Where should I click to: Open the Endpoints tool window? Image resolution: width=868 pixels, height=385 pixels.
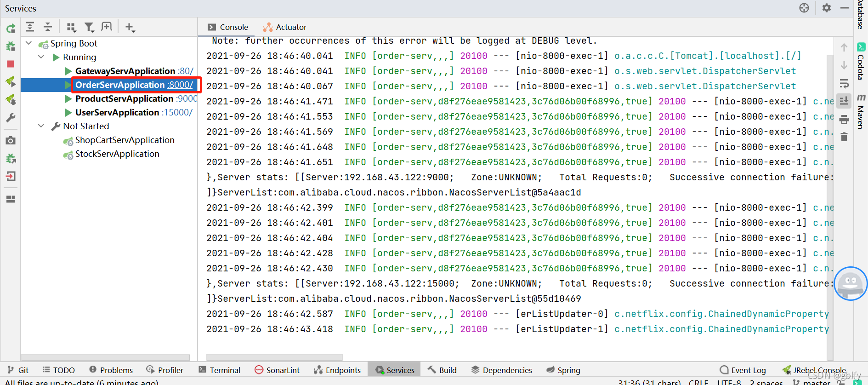coord(338,370)
